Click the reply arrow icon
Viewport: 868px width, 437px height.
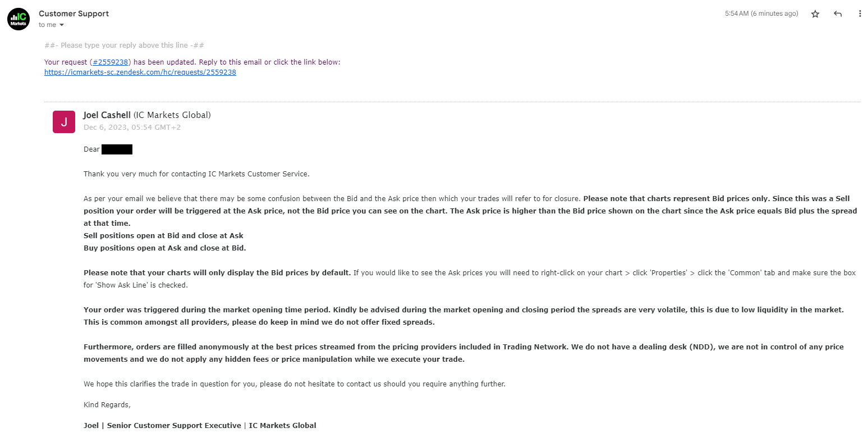tap(838, 14)
